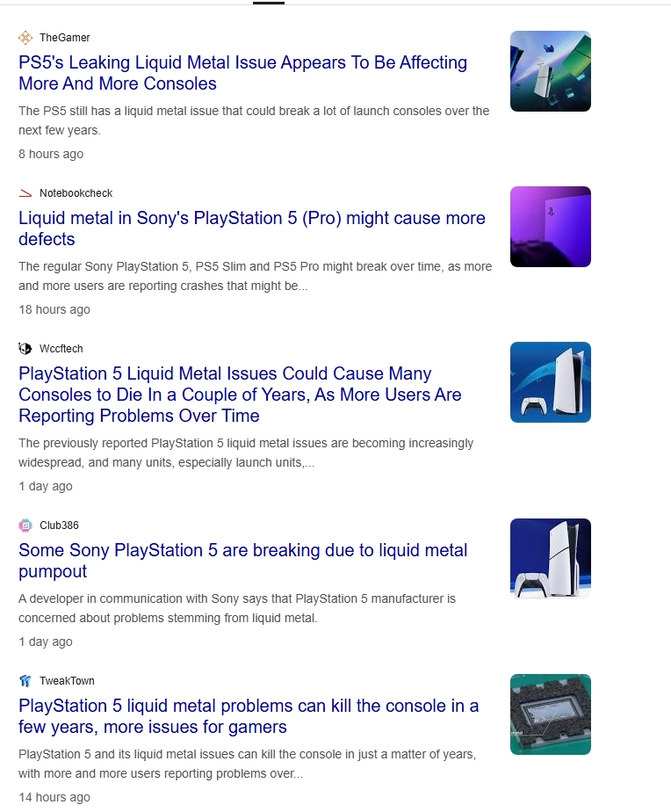The width and height of the screenshot is (671, 812).
Task: Click the TheGamer source name
Action: (65, 38)
